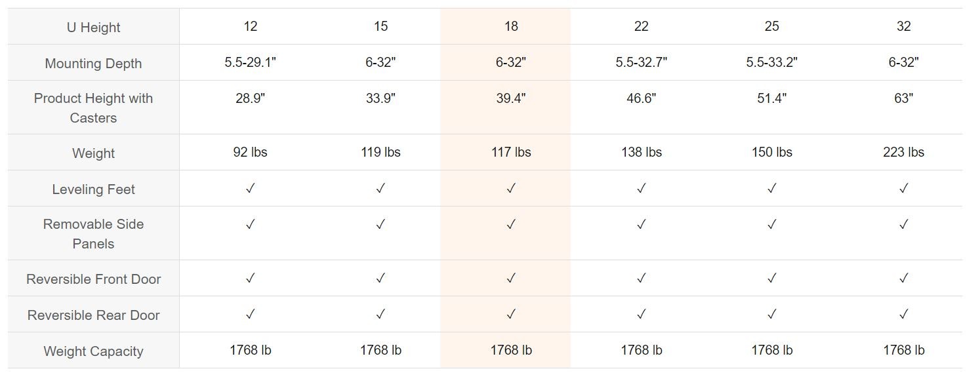980x373 pixels.
Task: Click Leveling Feet checkmark for 12U
Action: (250, 188)
